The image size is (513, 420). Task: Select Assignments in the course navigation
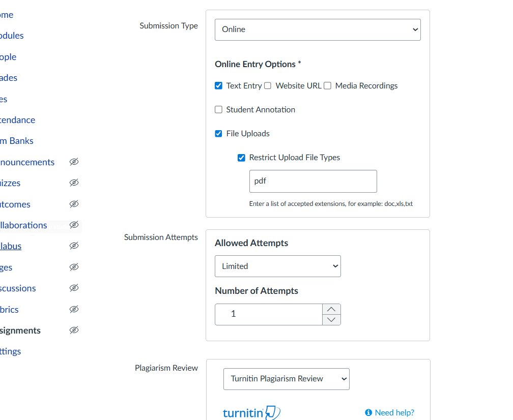(20, 330)
